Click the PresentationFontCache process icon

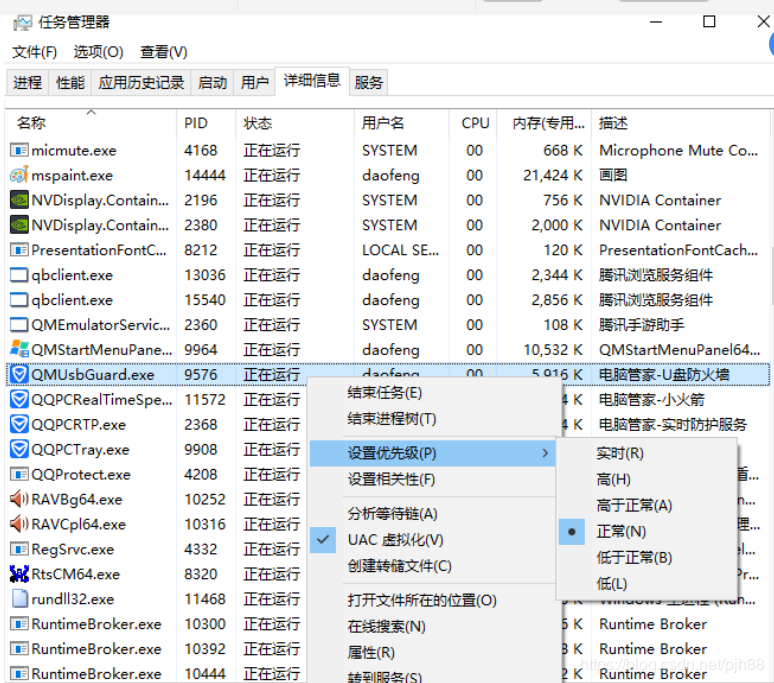pyautogui.click(x=19, y=250)
